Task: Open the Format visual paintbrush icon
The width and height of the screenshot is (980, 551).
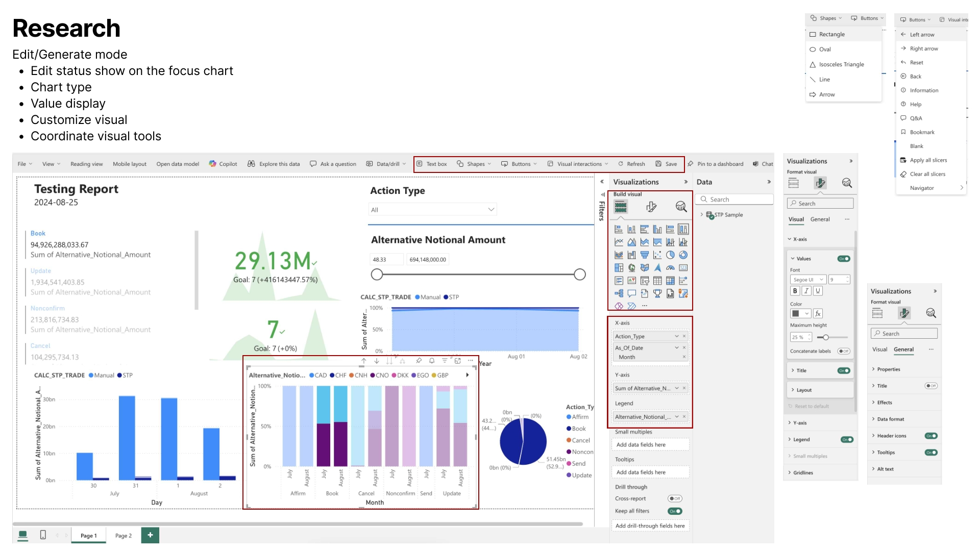Action: (x=651, y=207)
